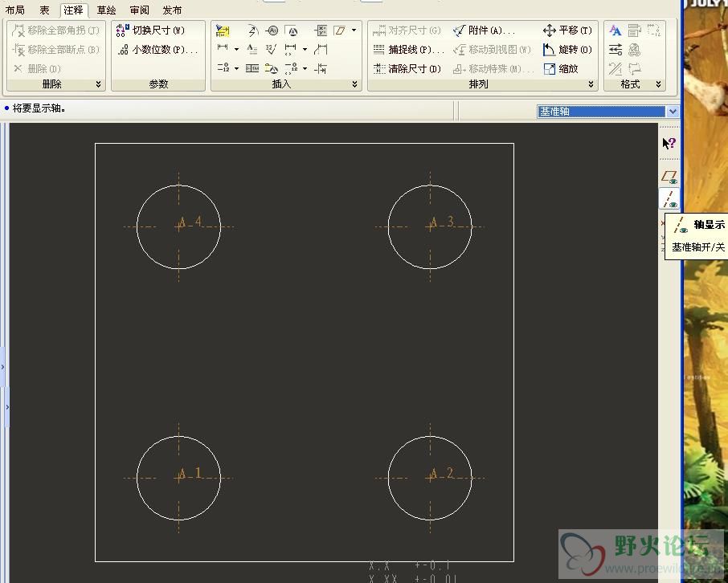Click the note text icon with letter A
The width and height of the screenshot is (728, 583).
point(252,49)
